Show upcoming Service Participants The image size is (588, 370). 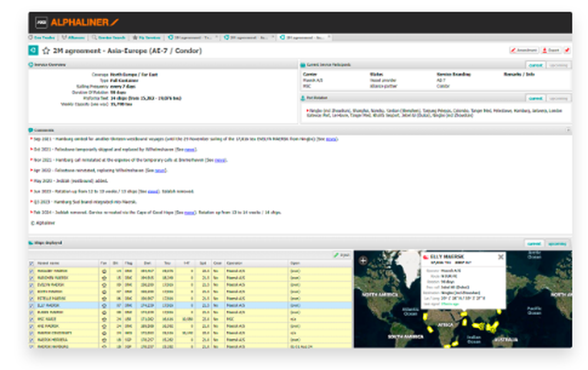coord(559,65)
